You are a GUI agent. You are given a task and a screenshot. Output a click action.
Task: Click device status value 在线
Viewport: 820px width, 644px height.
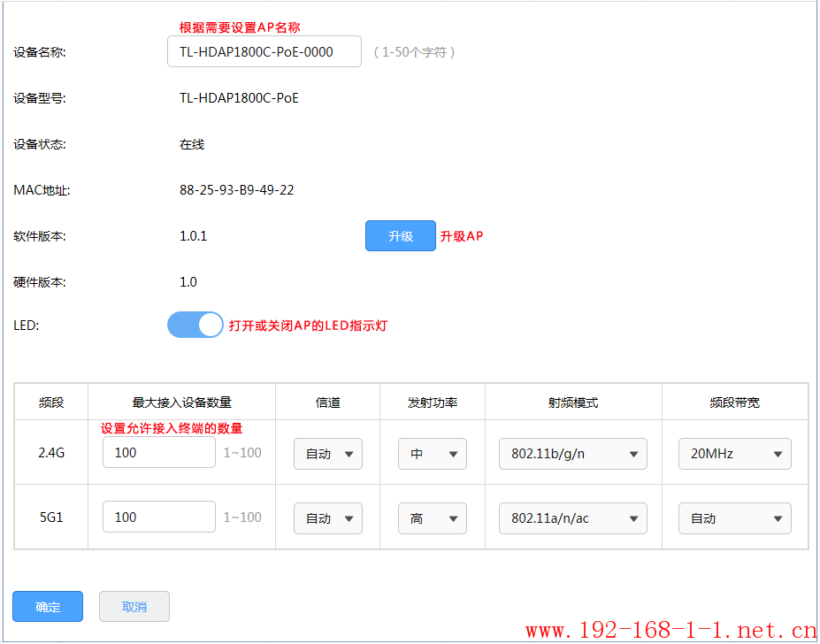[x=192, y=144]
